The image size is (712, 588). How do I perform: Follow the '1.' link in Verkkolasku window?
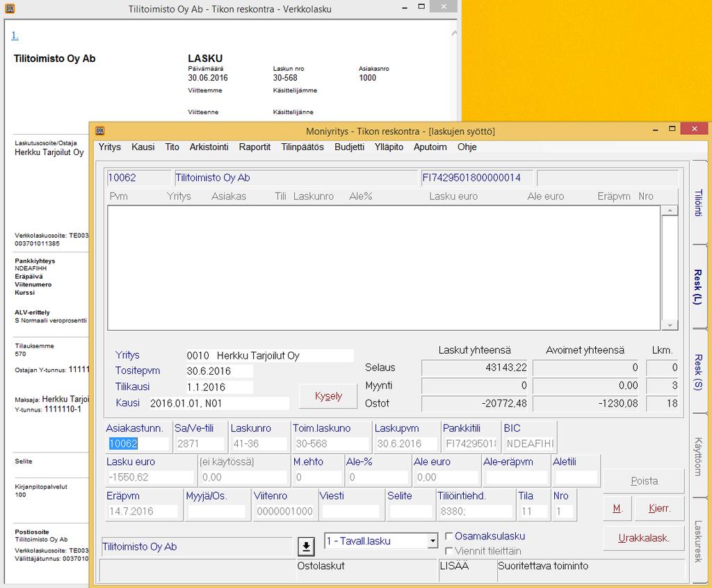click(x=15, y=35)
